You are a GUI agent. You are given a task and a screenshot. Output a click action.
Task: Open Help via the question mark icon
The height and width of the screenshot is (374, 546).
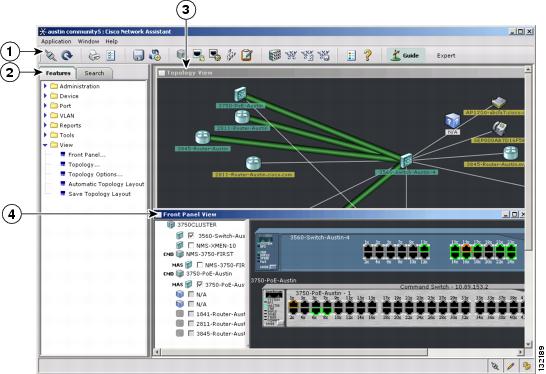click(x=368, y=55)
